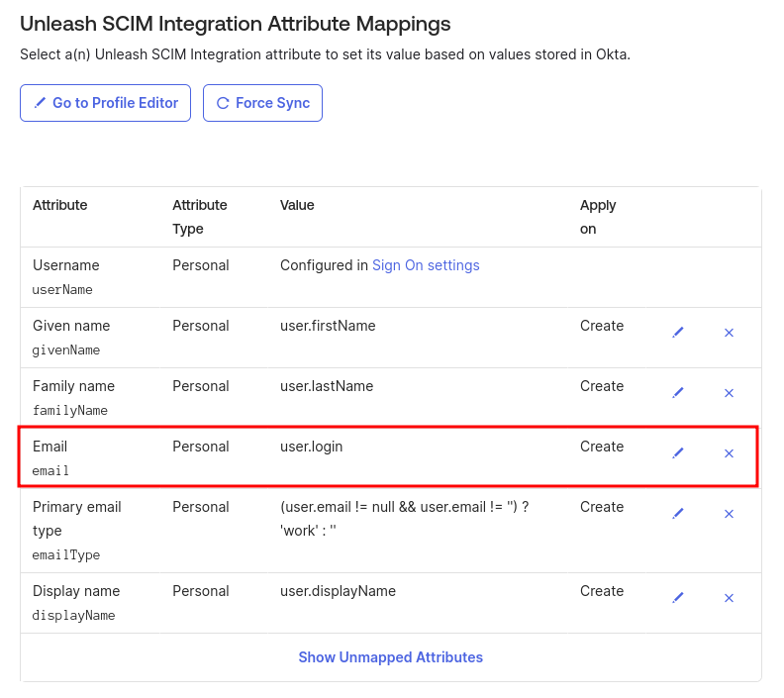The image size is (784, 698).
Task: Remove the Primary email type mapping
Action: (x=729, y=514)
